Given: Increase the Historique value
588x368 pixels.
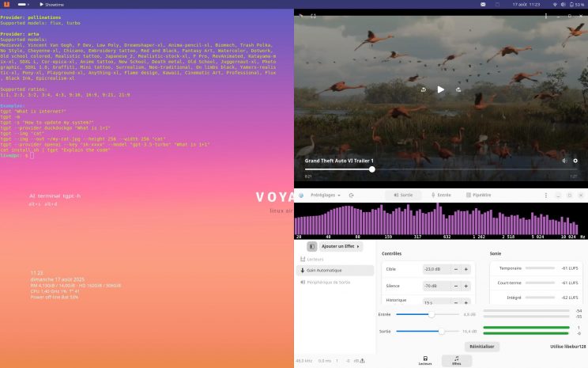Looking at the screenshot, I should (466, 302).
